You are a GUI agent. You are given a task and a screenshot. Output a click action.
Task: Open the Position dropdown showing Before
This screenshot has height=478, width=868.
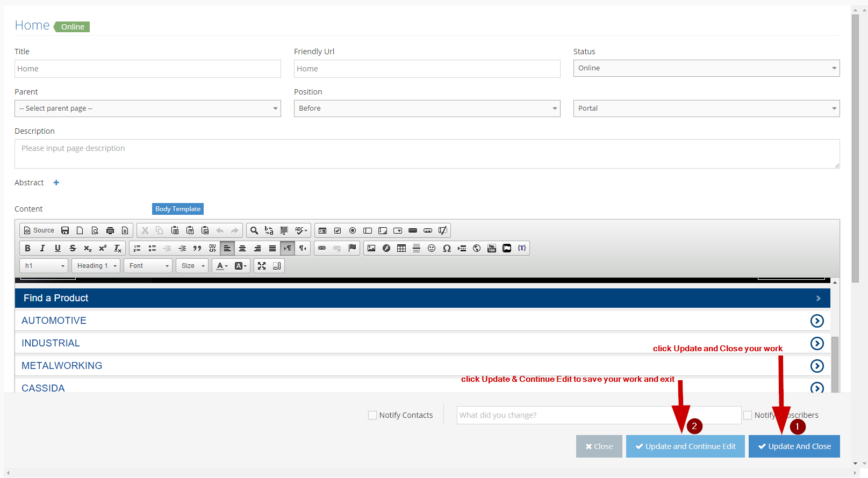pyautogui.click(x=427, y=108)
